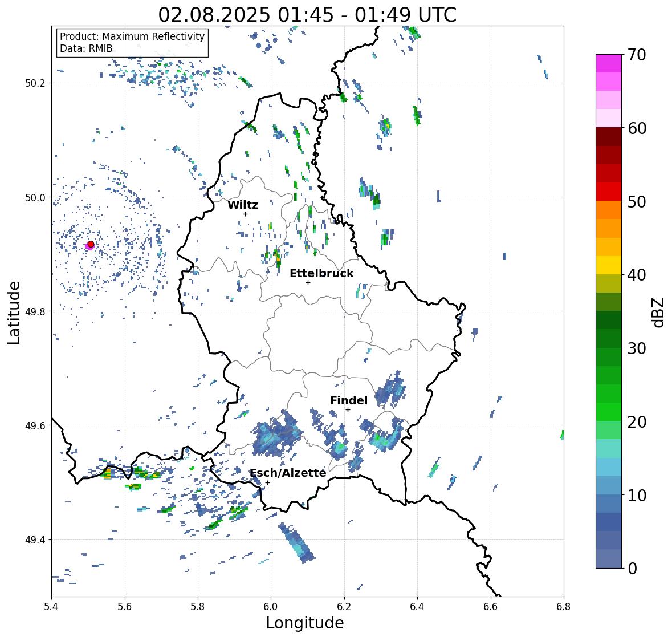Select the Esch/Alzette station label
Viewport: 672px width, 637px height.
coord(288,473)
